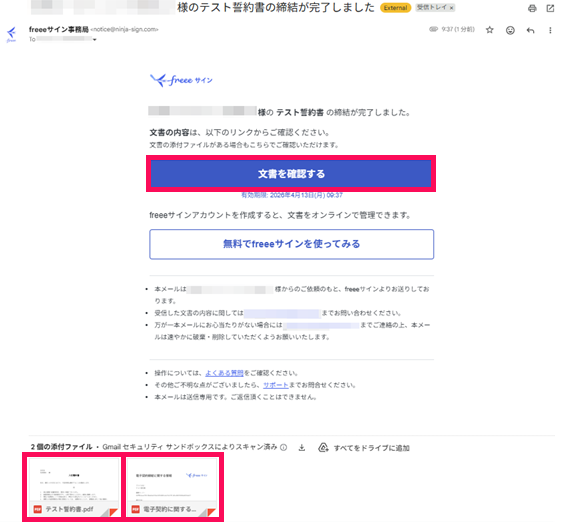The width and height of the screenshot is (573, 525).
Task: Click the freeeサイン logo in email body
Action: coord(181,80)
